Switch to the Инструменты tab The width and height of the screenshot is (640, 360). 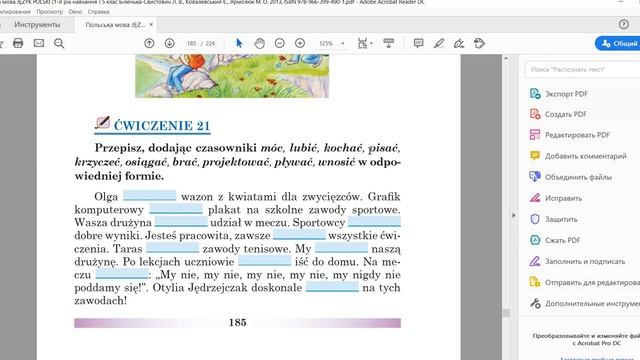(37, 24)
